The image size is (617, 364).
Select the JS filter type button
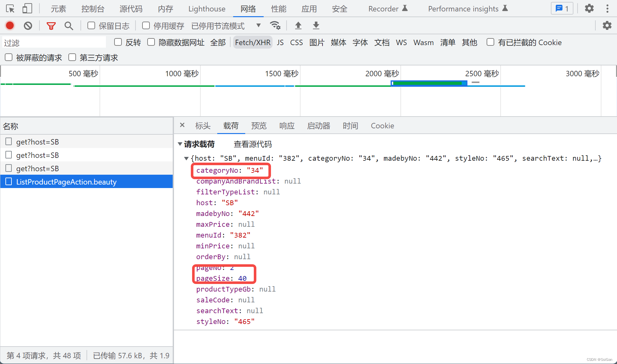(x=280, y=43)
